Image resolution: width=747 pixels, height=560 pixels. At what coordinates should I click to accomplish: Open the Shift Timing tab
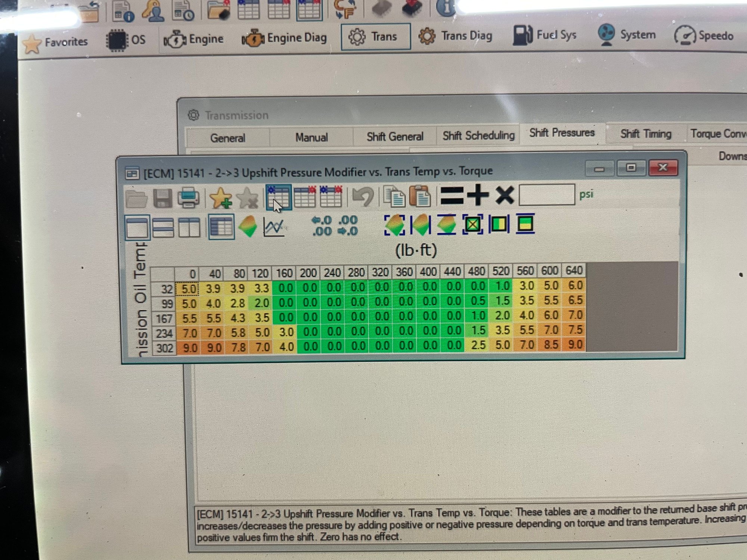click(x=645, y=134)
